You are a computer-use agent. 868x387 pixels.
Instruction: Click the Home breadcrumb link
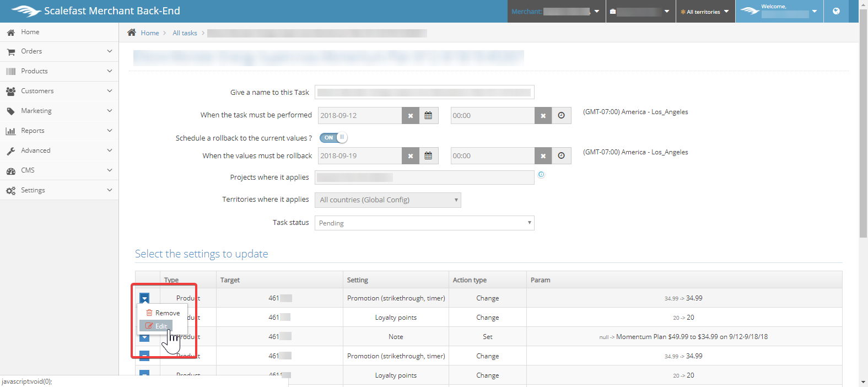pyautogui.click(x=150, y=33)
